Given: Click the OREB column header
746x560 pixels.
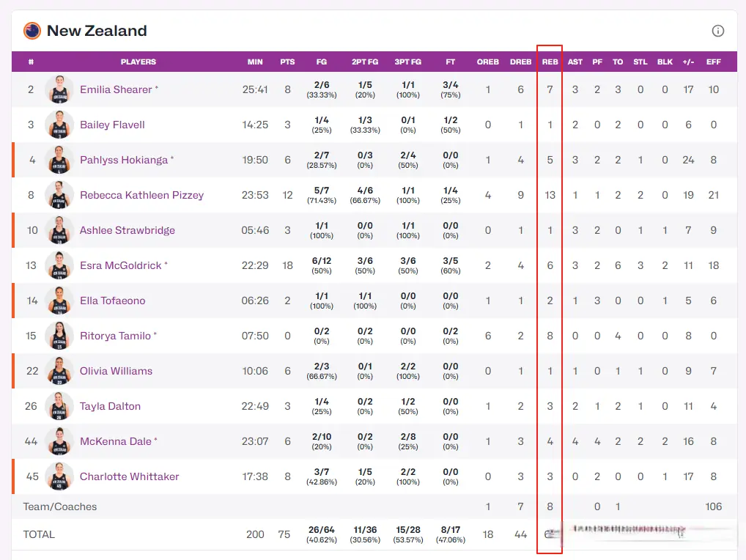Looking at the screenshot, I should [x=487, y=62].
